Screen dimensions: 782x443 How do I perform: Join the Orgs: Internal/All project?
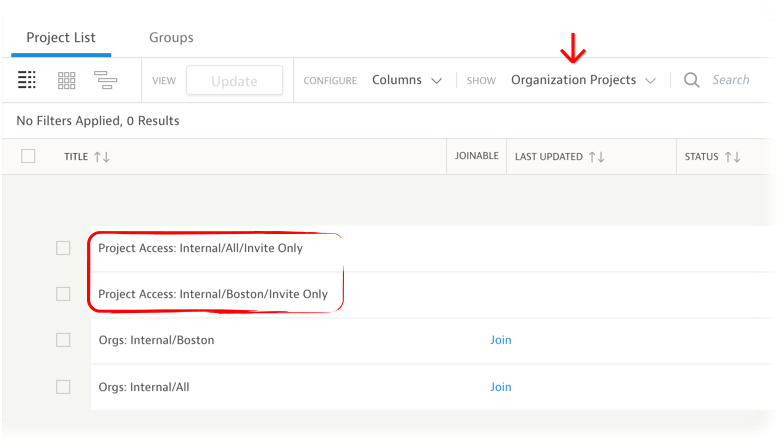(x=500, y=387)
